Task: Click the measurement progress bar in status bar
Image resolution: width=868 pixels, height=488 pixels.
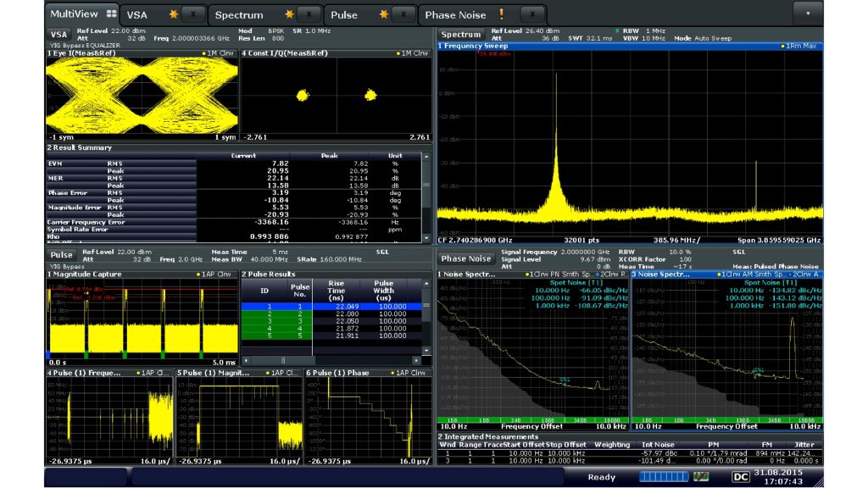Action: pyautogui.click(x=664, y=477)
